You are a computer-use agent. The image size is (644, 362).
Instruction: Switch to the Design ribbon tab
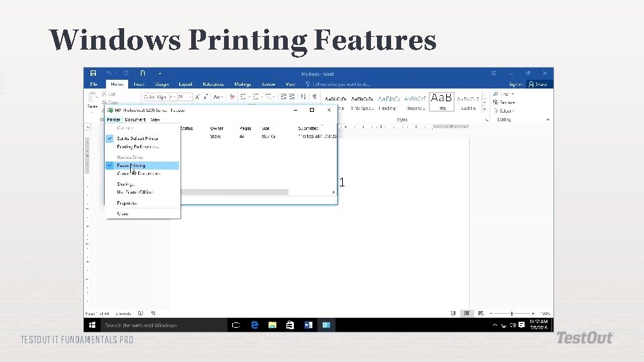[162, 84]
